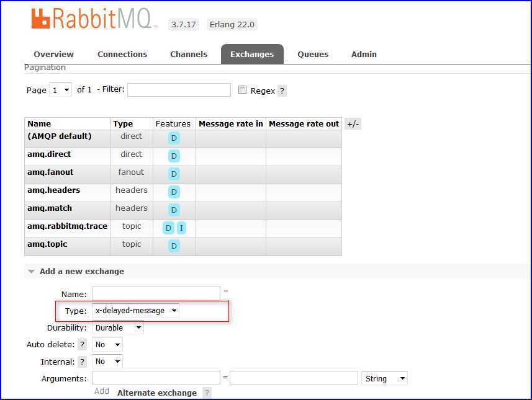Click the Message rate out column header

click(x=304, y=124)
